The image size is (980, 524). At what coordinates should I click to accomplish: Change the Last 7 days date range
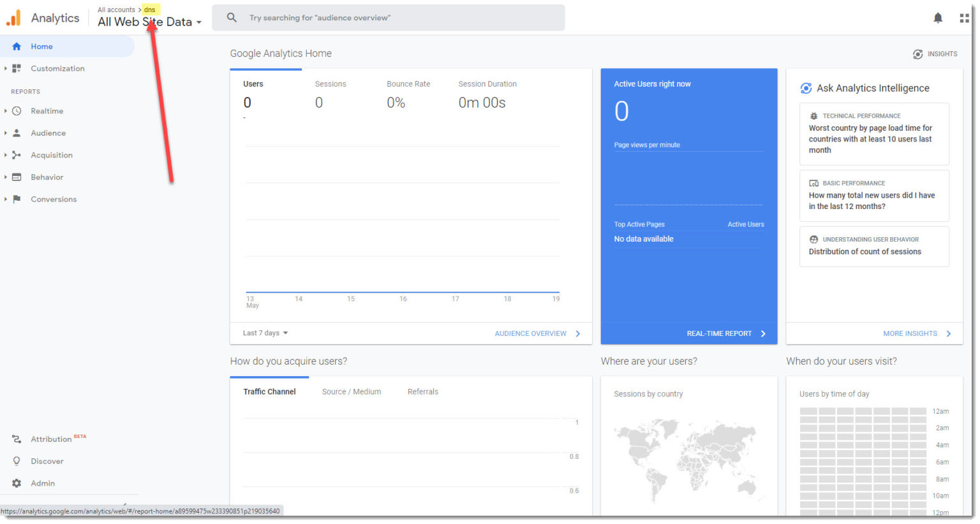click(264, 333)
